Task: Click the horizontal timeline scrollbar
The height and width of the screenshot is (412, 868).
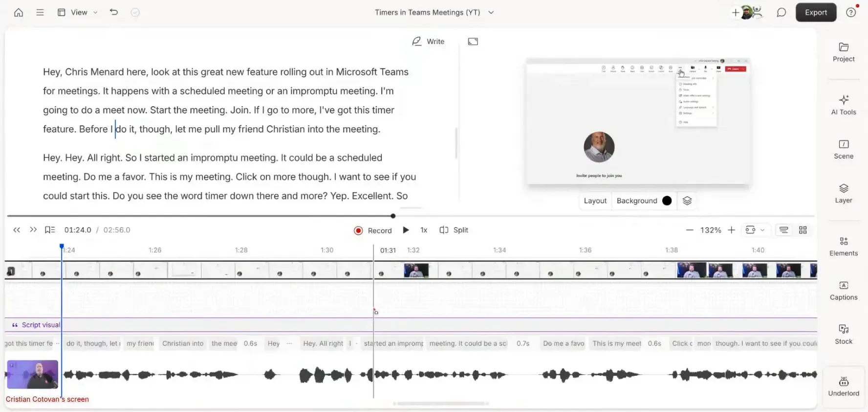Action: coord(440,404)
